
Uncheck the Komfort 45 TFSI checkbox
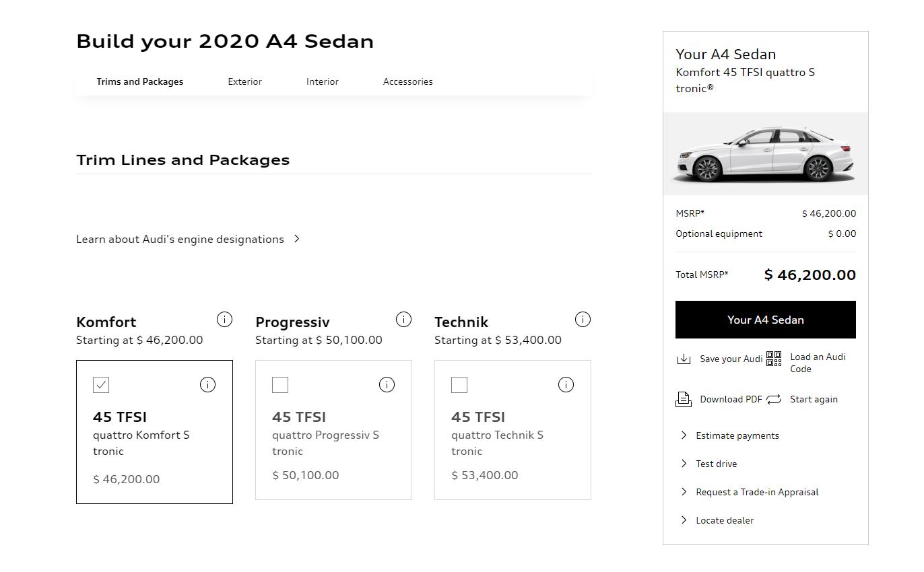coord(101,385)
